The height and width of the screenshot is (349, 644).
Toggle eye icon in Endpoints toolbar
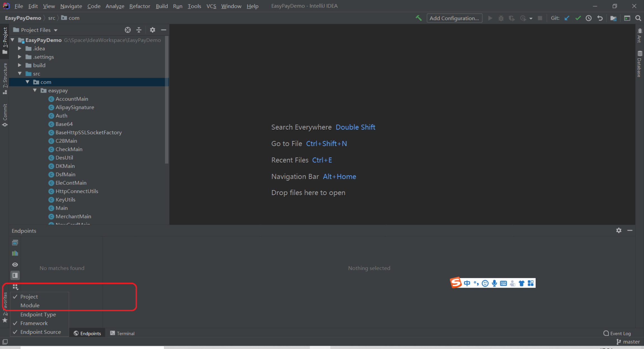[15, 264]
